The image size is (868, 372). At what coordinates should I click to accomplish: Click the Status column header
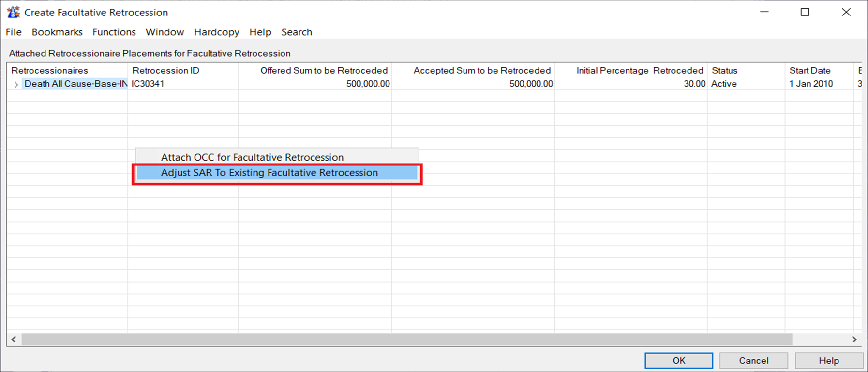coord(724,71)
